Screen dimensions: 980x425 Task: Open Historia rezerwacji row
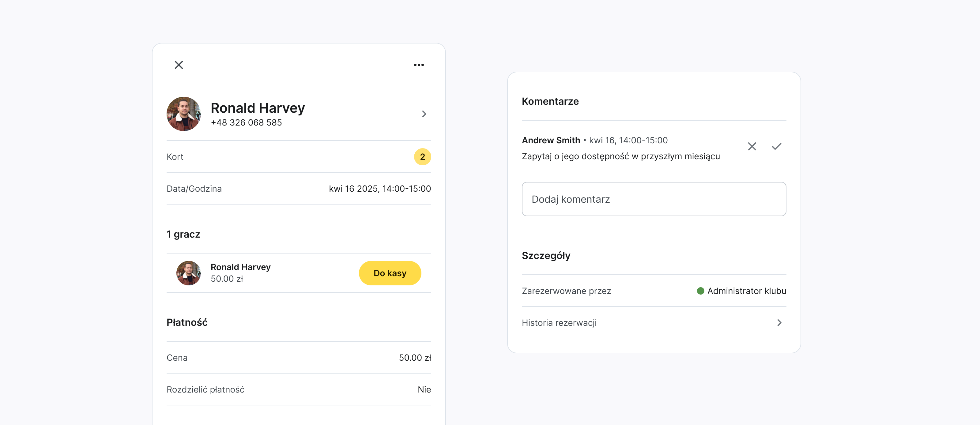[559, 323]
